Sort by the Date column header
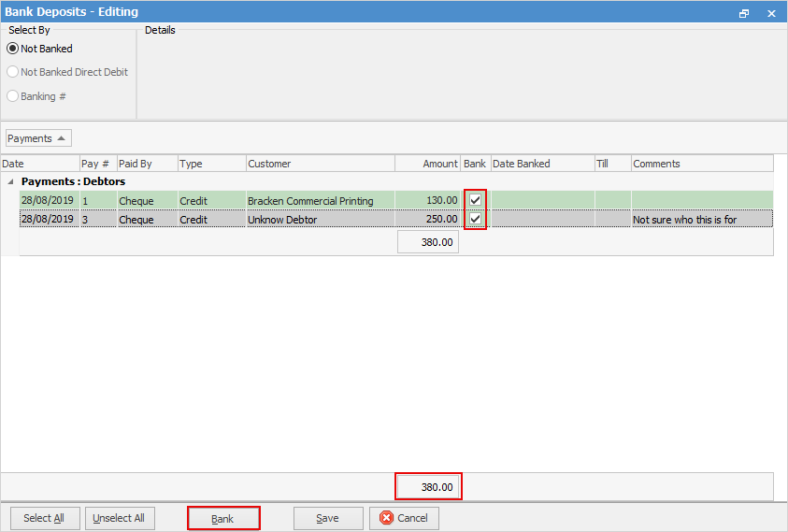 [x=40, y=164]
